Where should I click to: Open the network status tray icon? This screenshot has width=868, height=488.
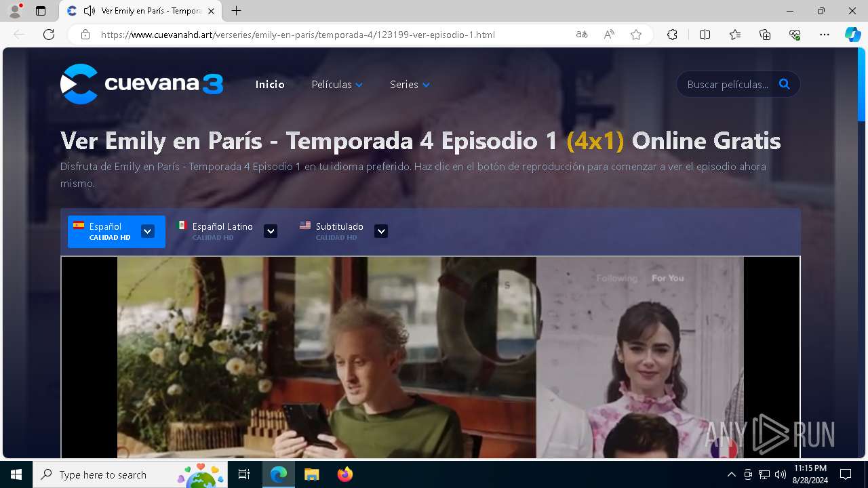point(764,474)
